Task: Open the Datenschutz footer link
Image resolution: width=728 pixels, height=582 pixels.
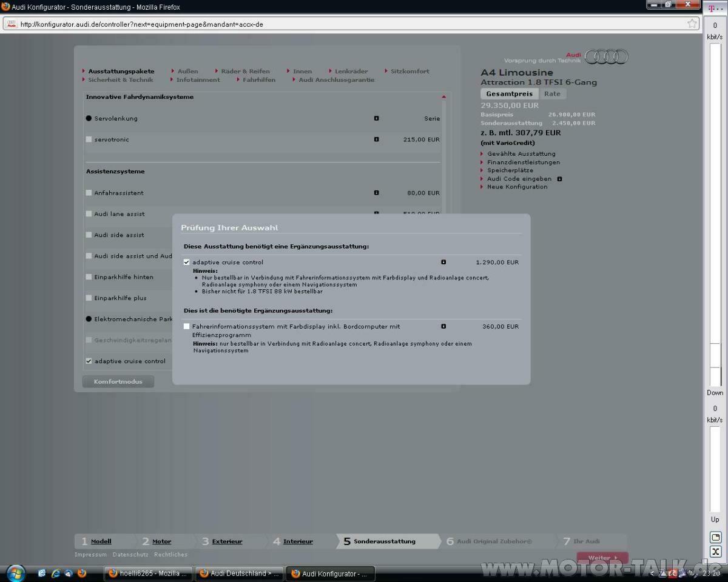Action: [130, 555]
